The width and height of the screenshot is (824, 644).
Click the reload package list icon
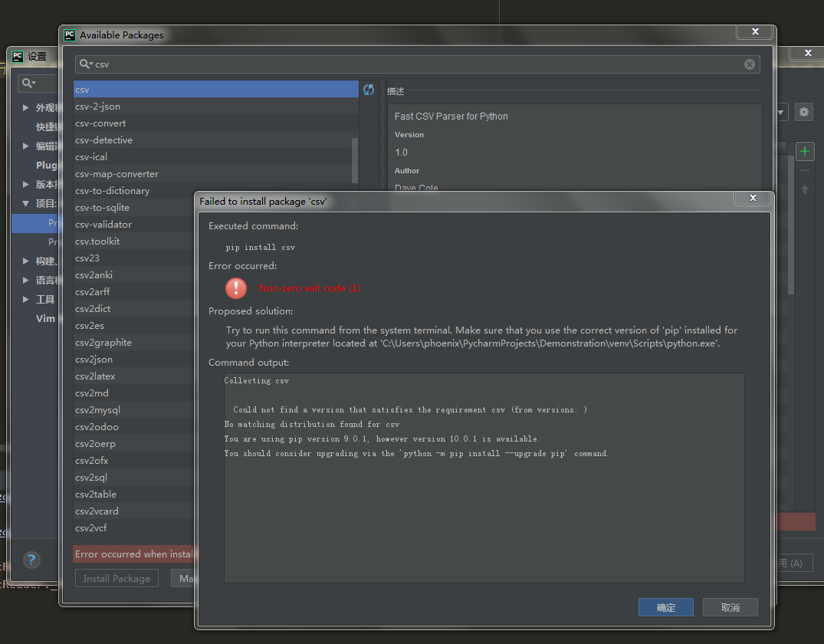pos(369,90)
